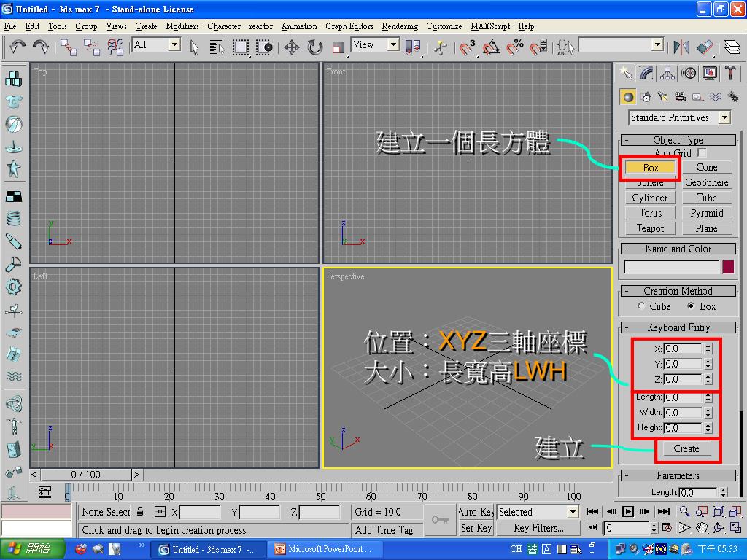Toggle the Spinner Snap icon
The image size is (747, 560).
(539, 47)
